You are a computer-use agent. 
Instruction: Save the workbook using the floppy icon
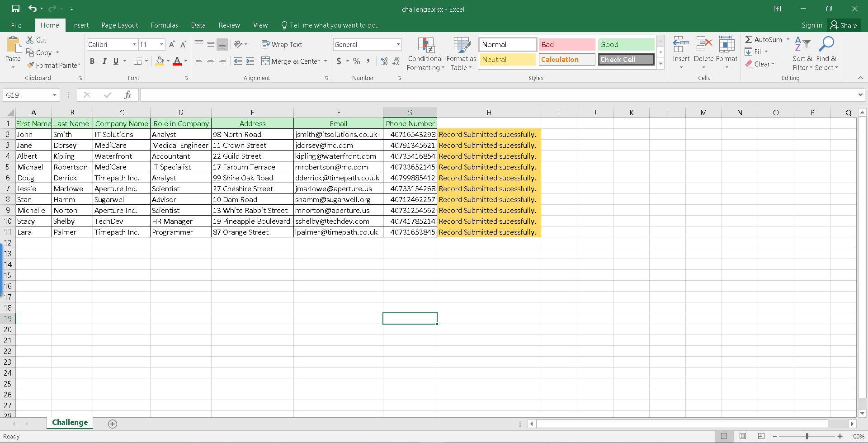coord(16,9)
